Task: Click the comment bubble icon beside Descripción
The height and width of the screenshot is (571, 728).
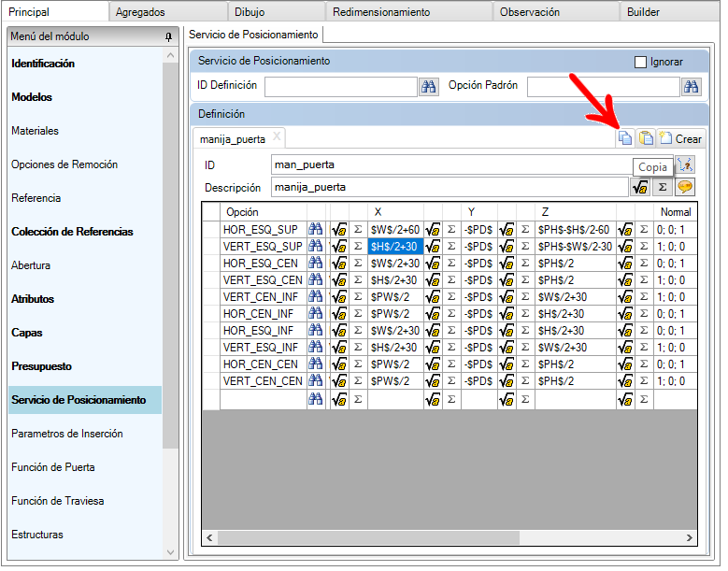Action: [x=685, y=187]
